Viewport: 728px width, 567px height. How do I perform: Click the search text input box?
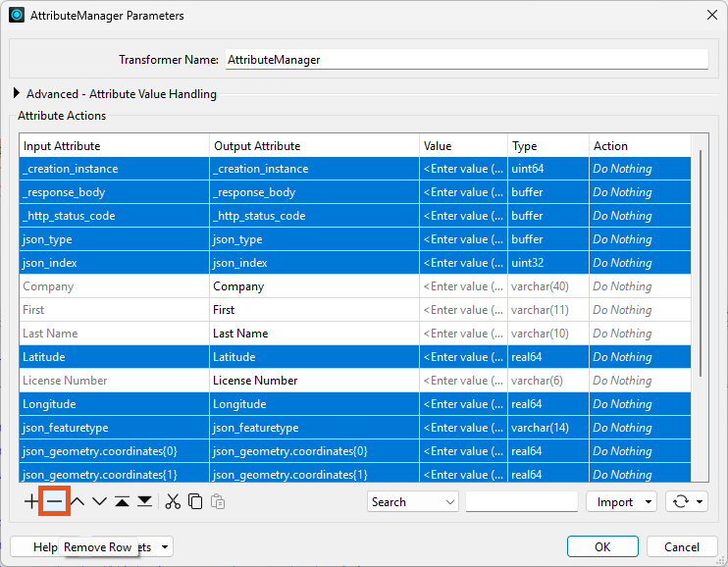[522, 501]
